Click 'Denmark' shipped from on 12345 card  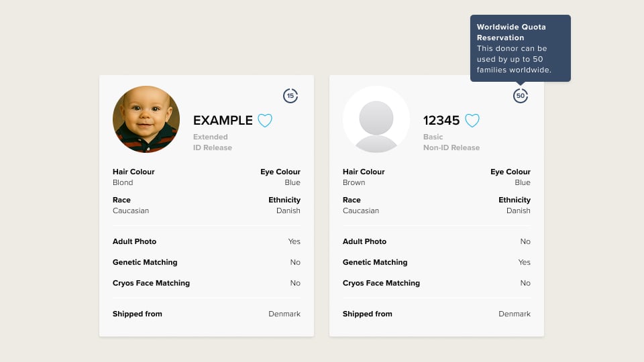515,314
